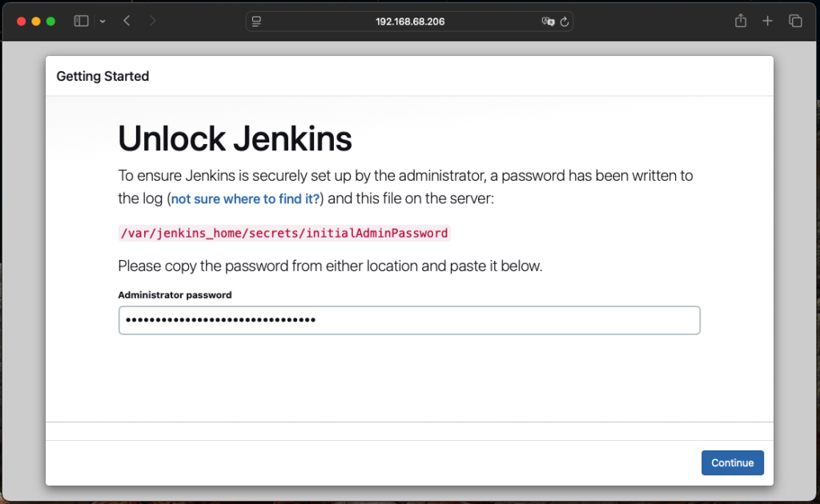This screenshot has height=504, width=820.
Task: Open the sidebar options dropdown chevron
Action: 102,22
